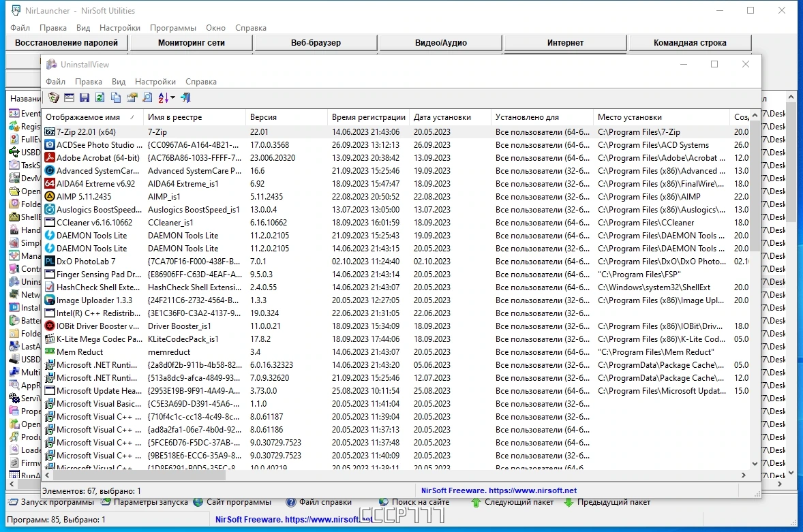
Task: Open the NirSoft Freeware link in UninstallView status bar
Action: click(499, 490)
